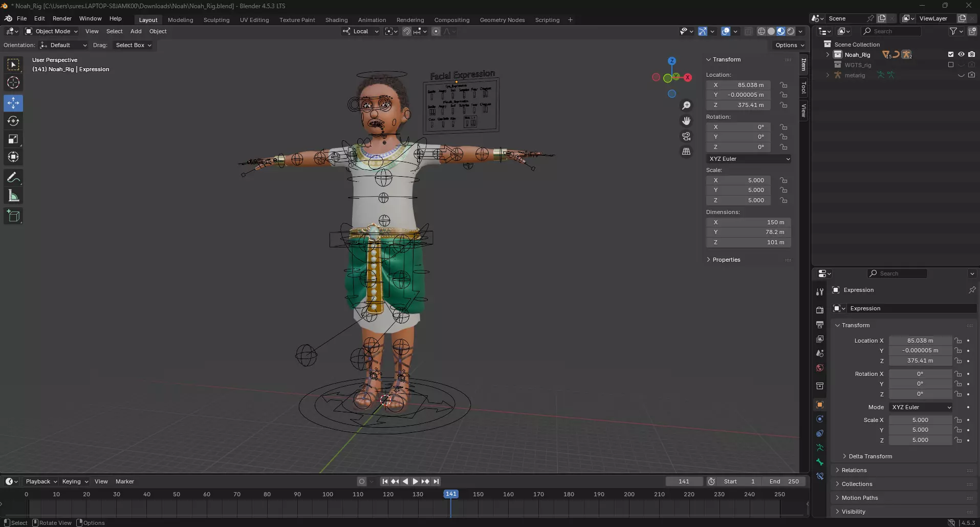The image size is (980, 527).
Task: Enable the WGTS_rig collection checkbox
Action: [951, 65]
